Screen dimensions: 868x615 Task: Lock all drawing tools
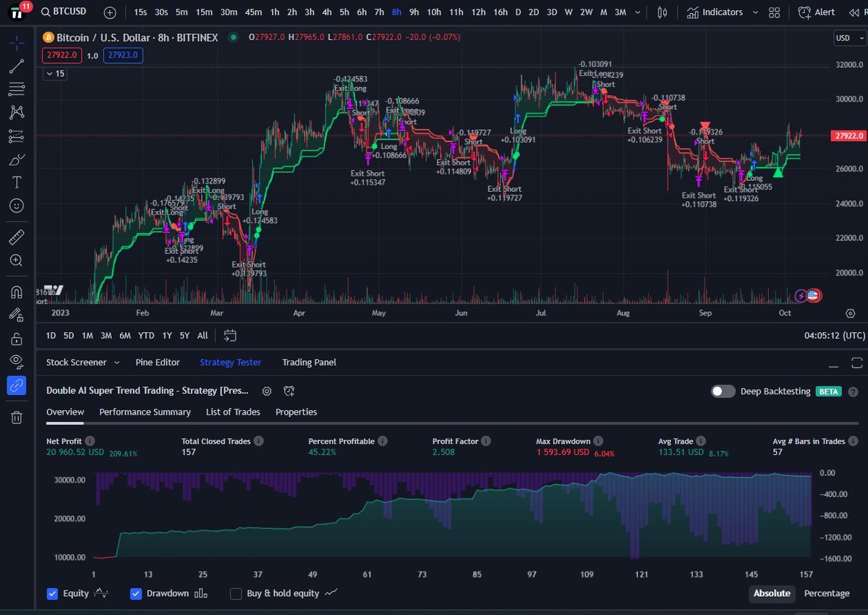click(x=17, y=338)
